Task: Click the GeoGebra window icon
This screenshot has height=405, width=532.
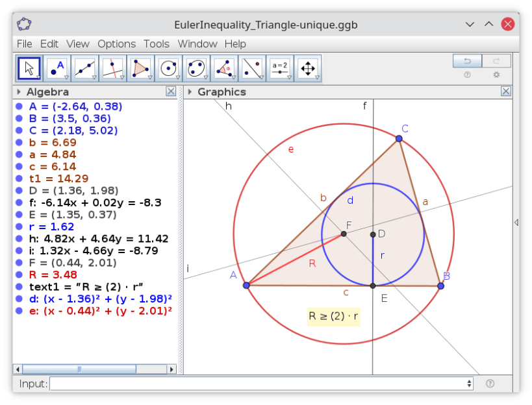Action: point(24,25)
